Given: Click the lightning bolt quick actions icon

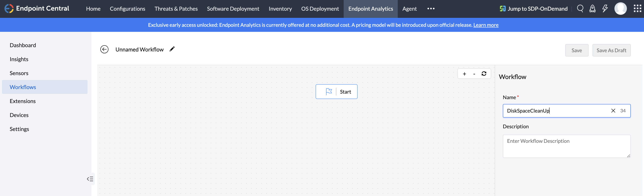Looking at the screenshot, I should click(605, 9).
